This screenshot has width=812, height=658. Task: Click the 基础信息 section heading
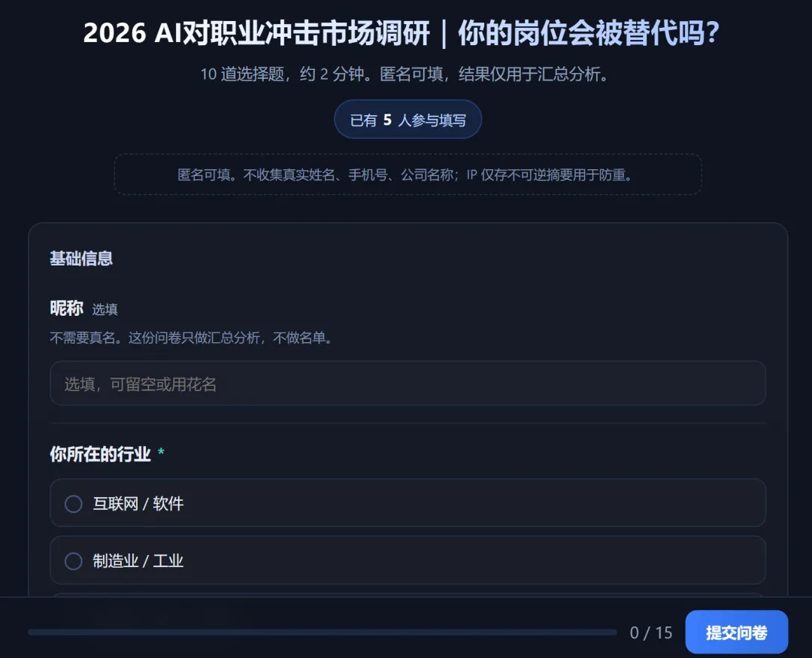(x=81, y=259)
